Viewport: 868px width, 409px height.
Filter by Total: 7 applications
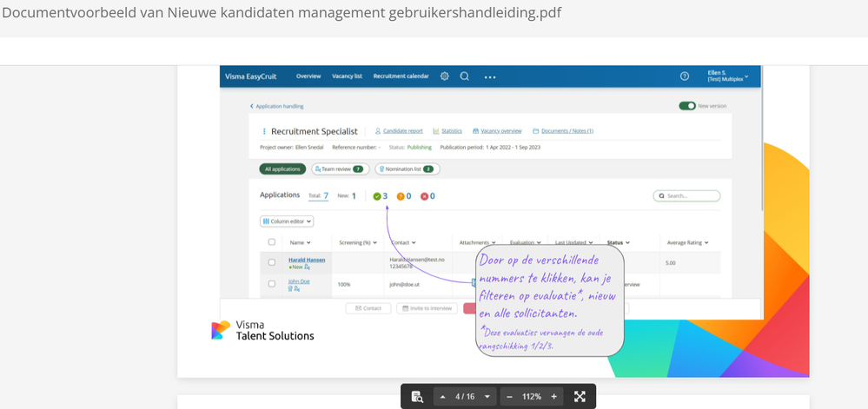[318, 196]
